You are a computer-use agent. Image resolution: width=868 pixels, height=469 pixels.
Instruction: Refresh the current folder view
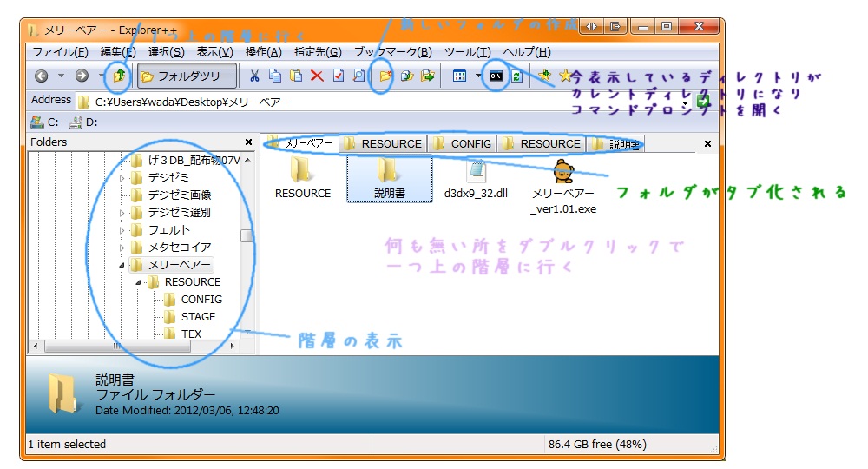point(517,76)
